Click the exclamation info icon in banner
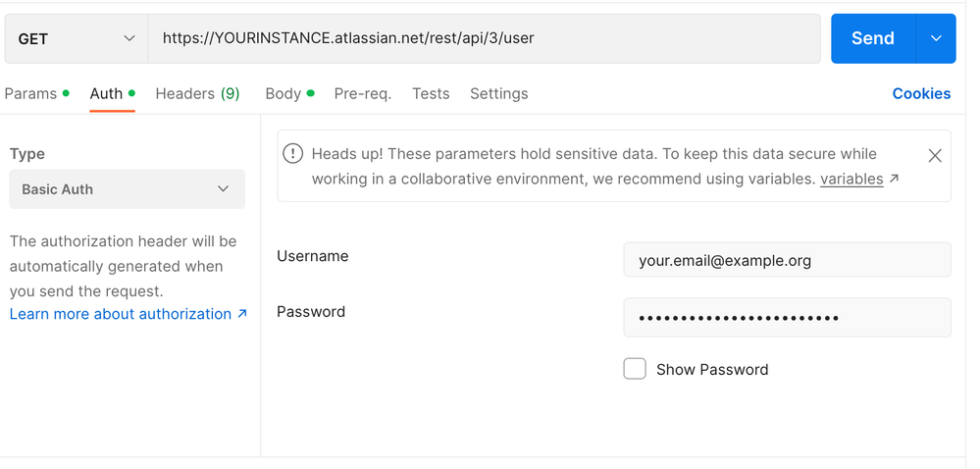Image resolution: width=980 pixels, height=469 pixels. click(x=292, y=154)
